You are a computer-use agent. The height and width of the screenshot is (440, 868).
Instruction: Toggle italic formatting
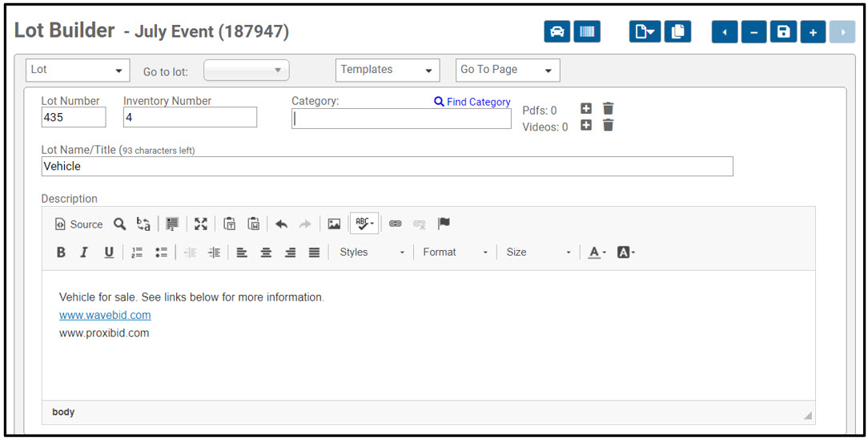click(x=84, y=252)
